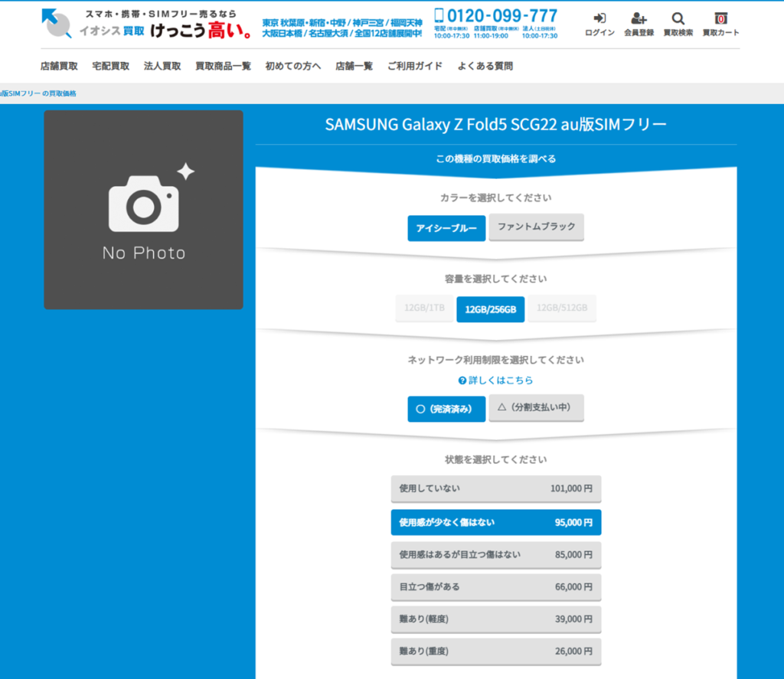Click the question mark help icon
This screenshot has width=784, height=679.
(462, 380)
